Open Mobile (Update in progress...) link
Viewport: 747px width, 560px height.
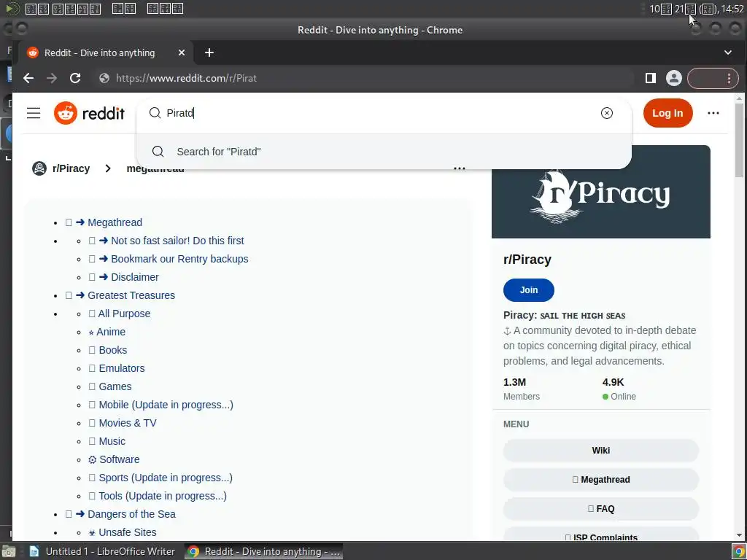tap(166, 405)
